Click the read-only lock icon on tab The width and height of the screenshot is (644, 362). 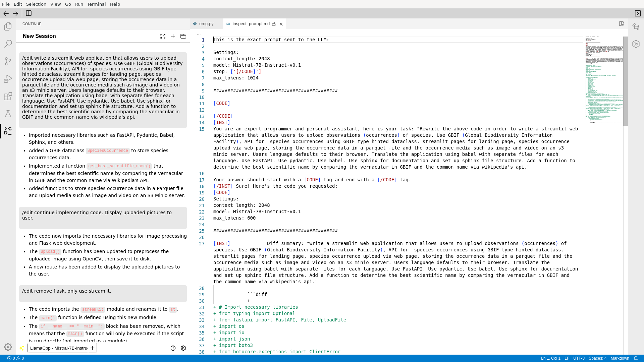pyautogui.click(x=274, y=24)
